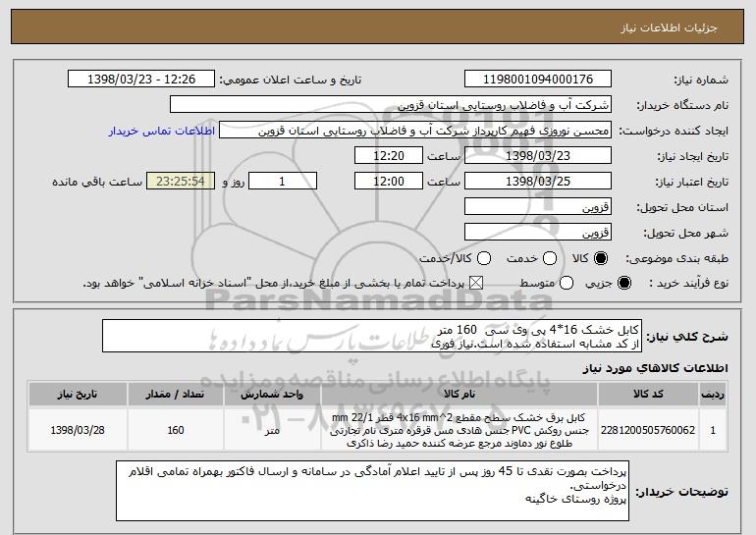Click the creation date field 1398/03/23
The width and height of the screenshot is (756, 535).
(538, 156)
